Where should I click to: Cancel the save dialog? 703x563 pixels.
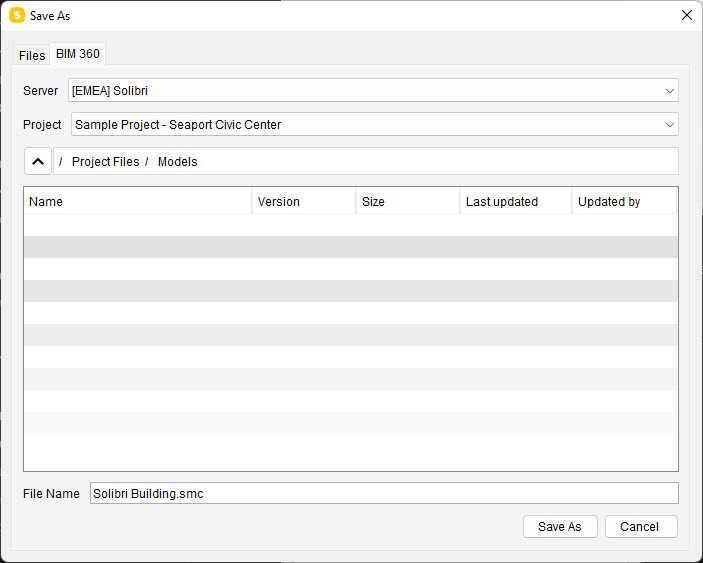(640, 527)
